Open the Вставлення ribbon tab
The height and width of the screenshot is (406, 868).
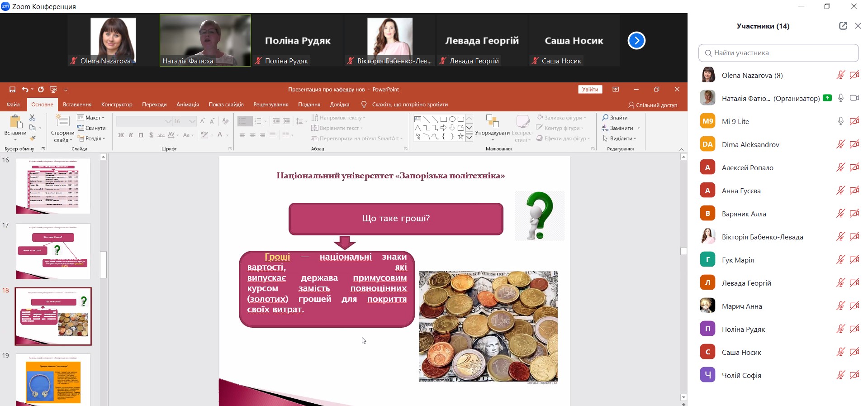(77, 105)
